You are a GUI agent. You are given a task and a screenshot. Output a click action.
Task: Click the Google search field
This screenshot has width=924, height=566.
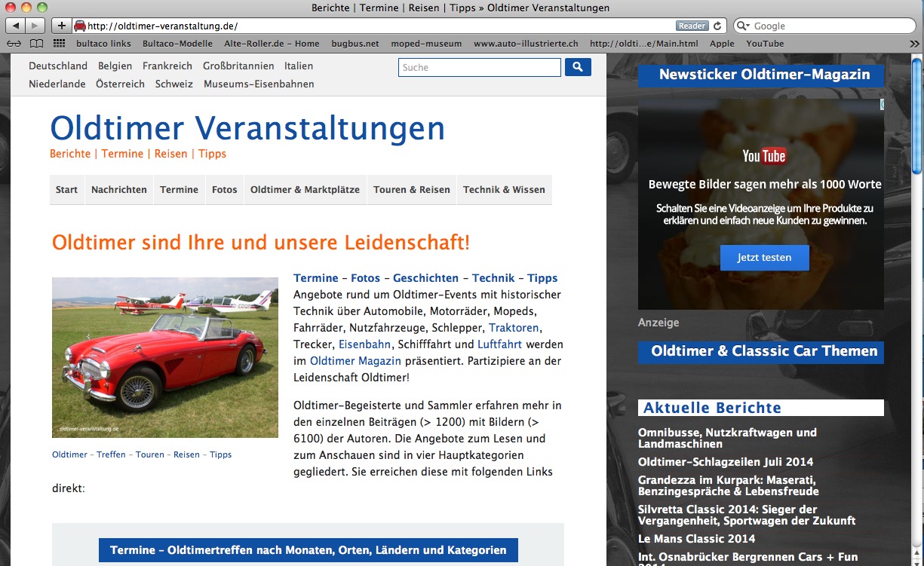824,26
